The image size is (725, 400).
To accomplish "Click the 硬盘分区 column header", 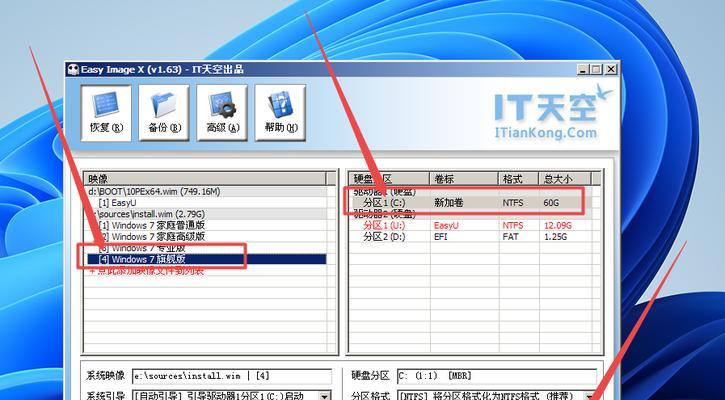I will (390, 178).
